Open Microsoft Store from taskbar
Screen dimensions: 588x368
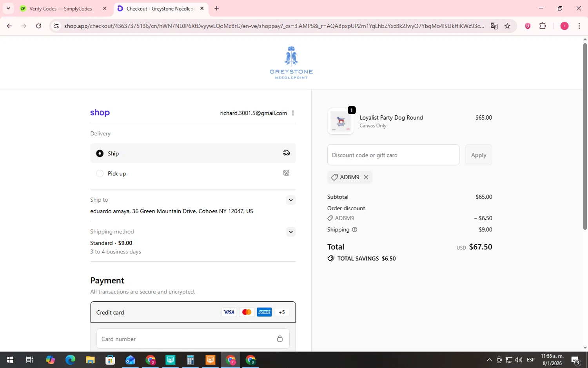point(110,360)
